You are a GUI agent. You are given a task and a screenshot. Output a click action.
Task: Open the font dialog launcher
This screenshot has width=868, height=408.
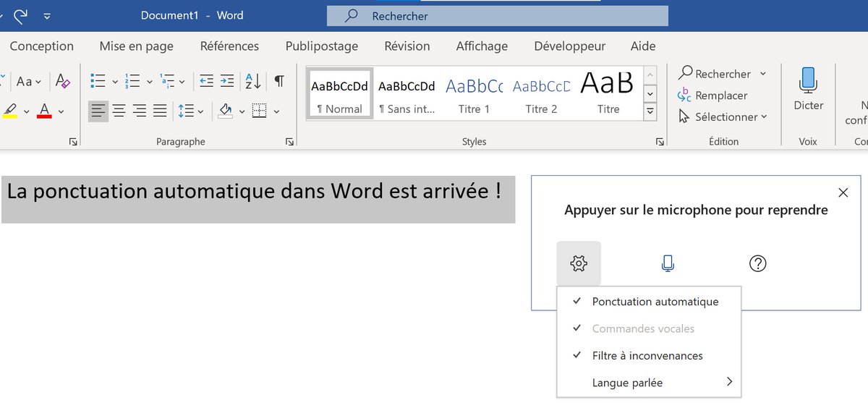tap(73, 143)
